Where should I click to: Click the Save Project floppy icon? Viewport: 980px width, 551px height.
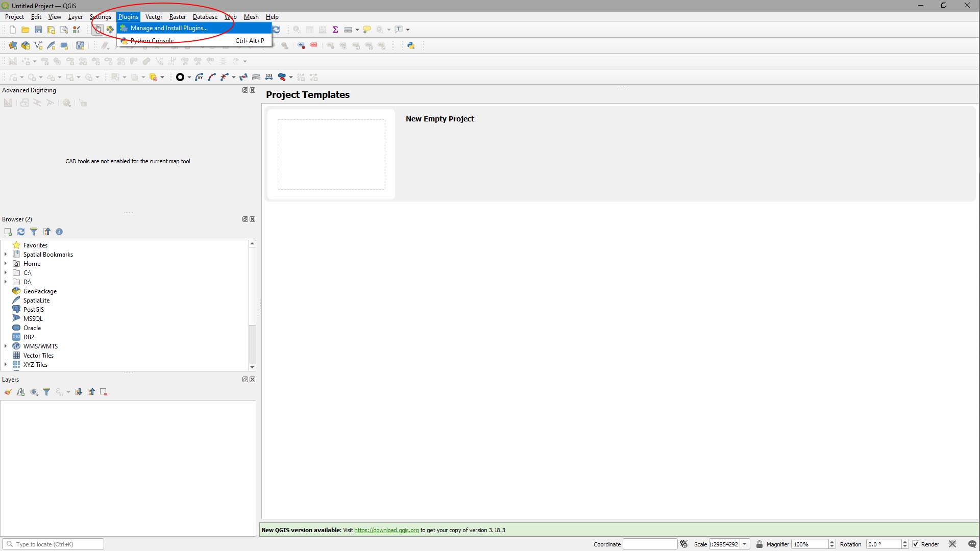click(x=38, y=30)
